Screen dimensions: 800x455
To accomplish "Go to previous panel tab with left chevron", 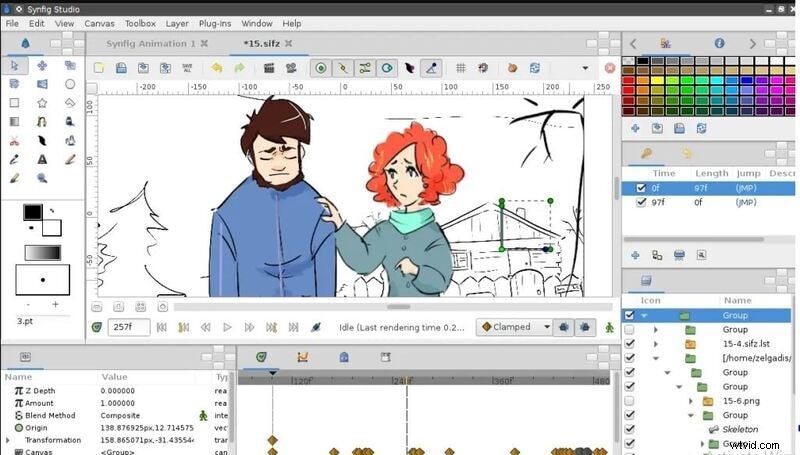I will (633, 44).
